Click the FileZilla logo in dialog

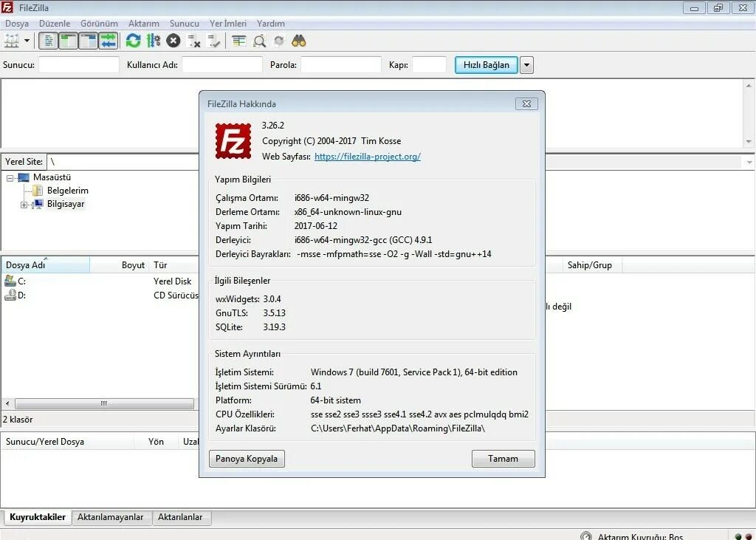(x=233, y=141)
